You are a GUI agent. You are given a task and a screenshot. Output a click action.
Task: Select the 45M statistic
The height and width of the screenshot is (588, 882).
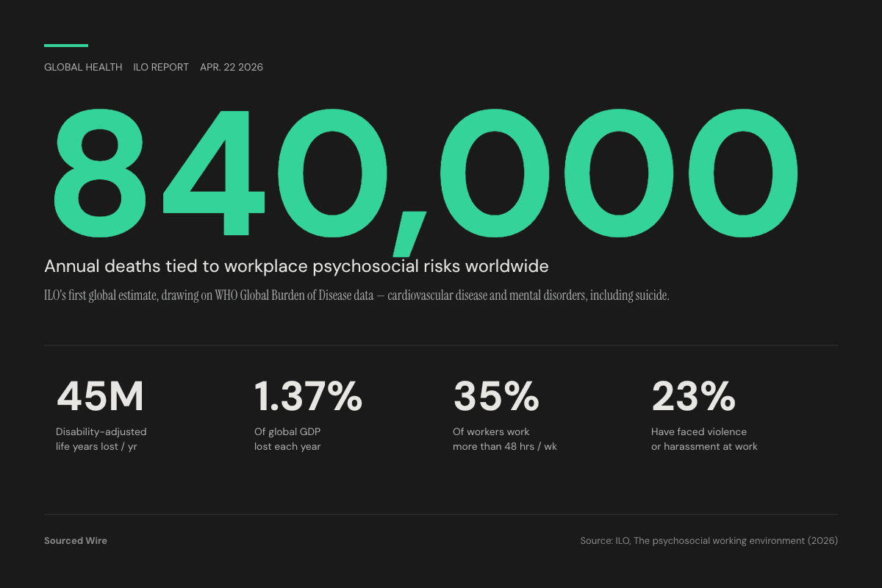tap(101, 397)
